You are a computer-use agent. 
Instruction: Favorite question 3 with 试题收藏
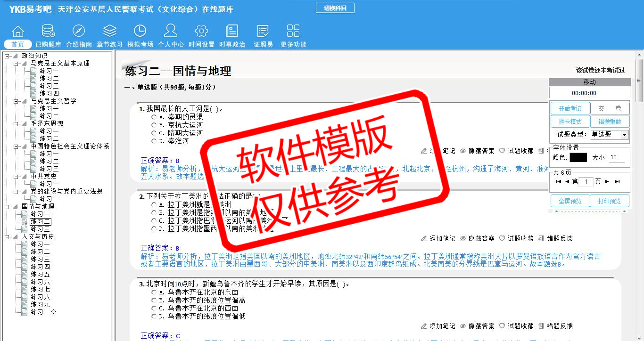point(516,326)
